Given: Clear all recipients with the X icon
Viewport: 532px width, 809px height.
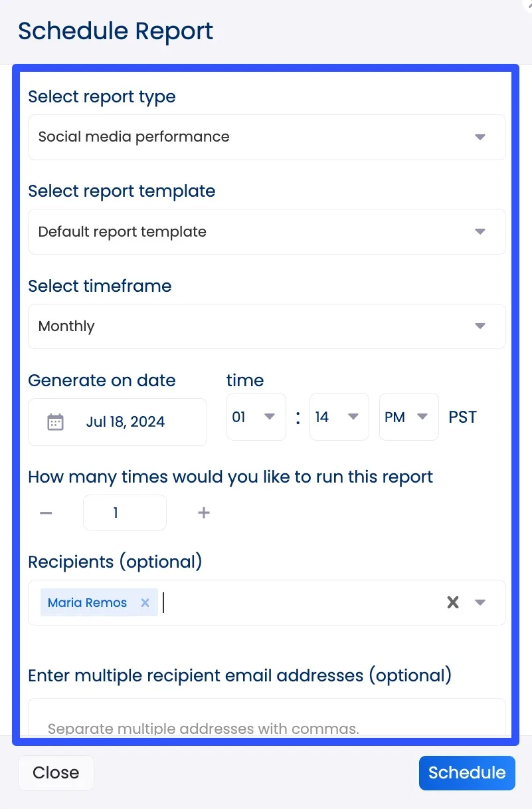Looking at the screenshot, I should pyautogui.click(x=453, y=603).
